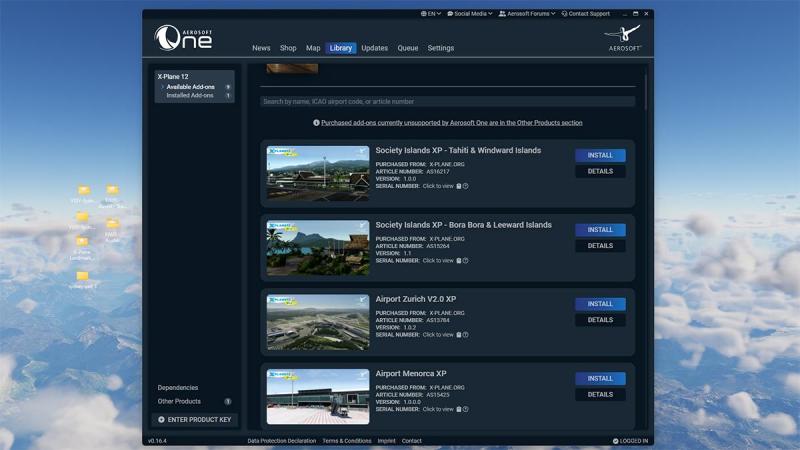The width and height of the screenshot is (800, 450).
Task: Switch to the Map tab
Action: click(313, 48)
